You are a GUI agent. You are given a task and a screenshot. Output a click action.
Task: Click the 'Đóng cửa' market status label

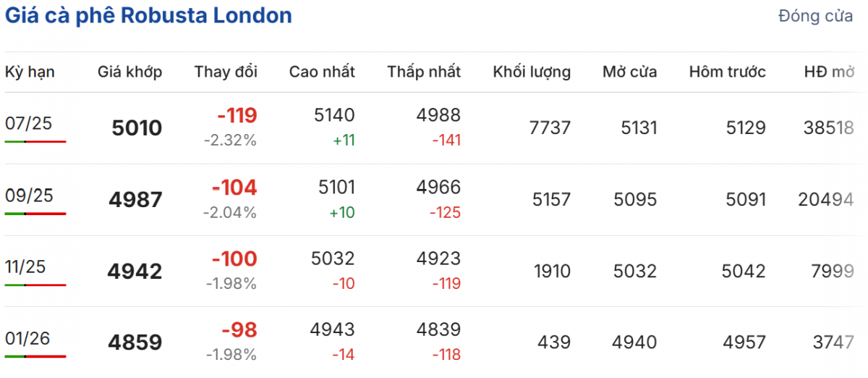point(815,17)
